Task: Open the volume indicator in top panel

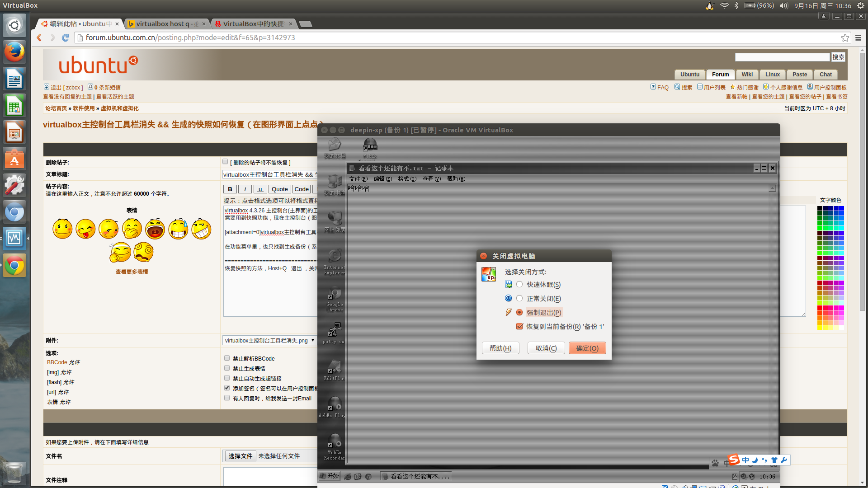Action: (783, 5)
